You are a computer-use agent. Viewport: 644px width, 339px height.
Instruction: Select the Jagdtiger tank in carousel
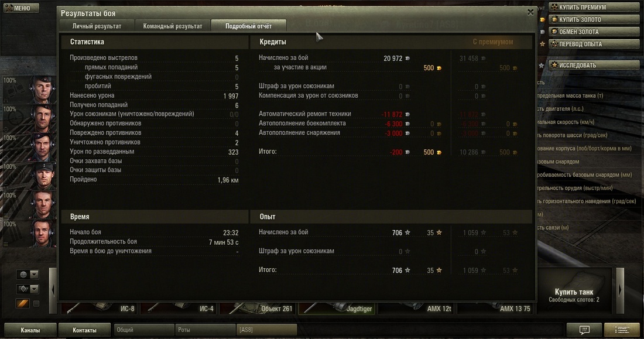point(337,308)
